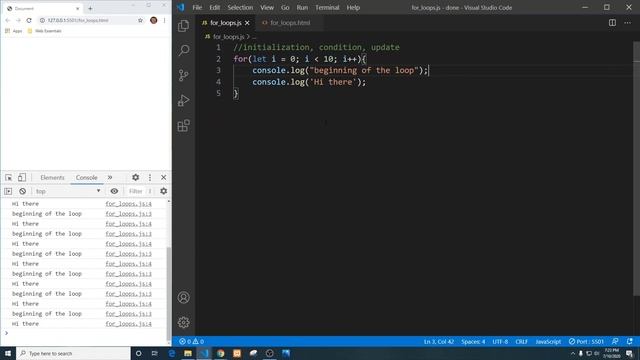The image size is (640, 360).
Task: Open a new Chrome tab
Action: (90, 8)
